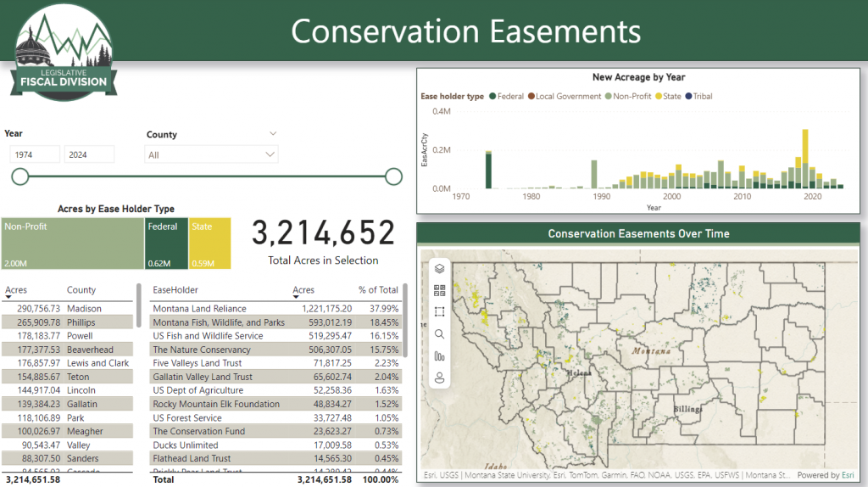This screenshot has width=868, height=487.
Task: Open the County dropdown showing All
Action: [212, 155]
